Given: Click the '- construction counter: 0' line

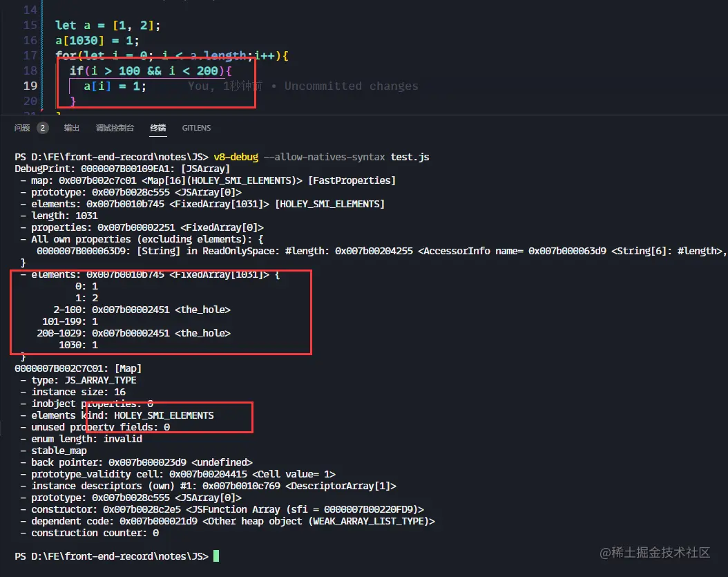Looking at the screenshot, I should click(x=90, y=533).
